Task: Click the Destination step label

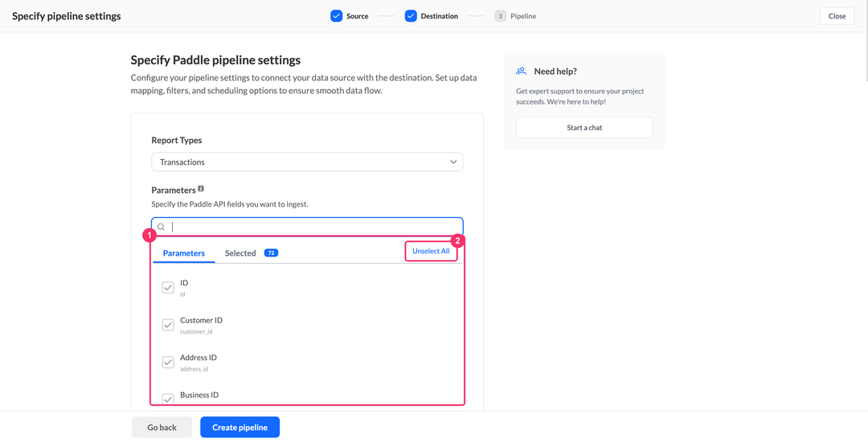Action: (x=439, y=16)
